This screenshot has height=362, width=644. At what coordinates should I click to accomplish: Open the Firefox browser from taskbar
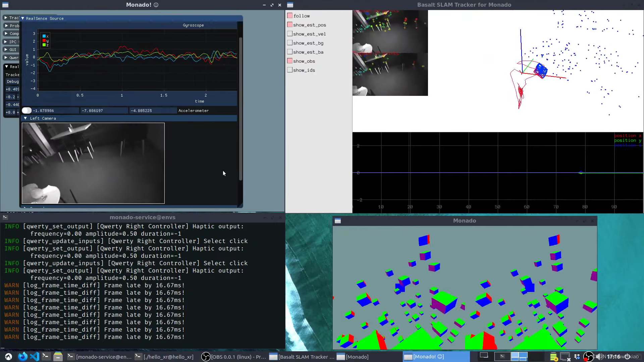pos(22,357)
